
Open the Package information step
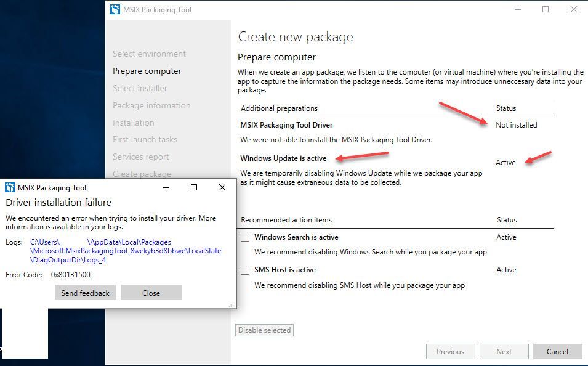click(151, 105)
